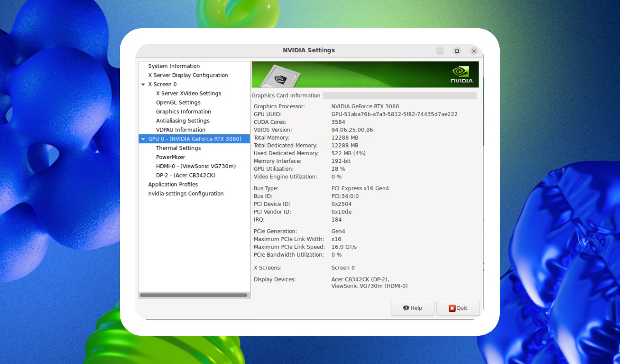
Task: Click Maximum PCIe Link Width value x16
Action: pyautogui.click(x=336, y=239)
